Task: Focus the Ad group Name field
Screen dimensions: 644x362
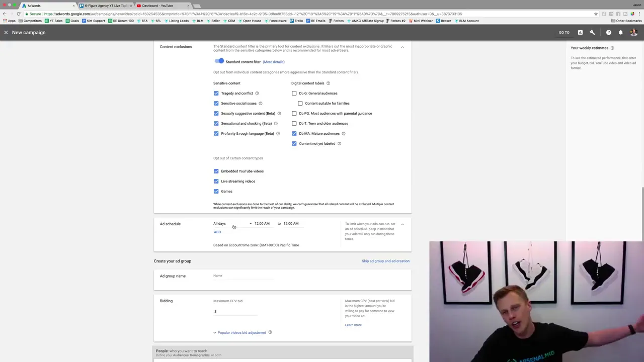Action: 243,276
